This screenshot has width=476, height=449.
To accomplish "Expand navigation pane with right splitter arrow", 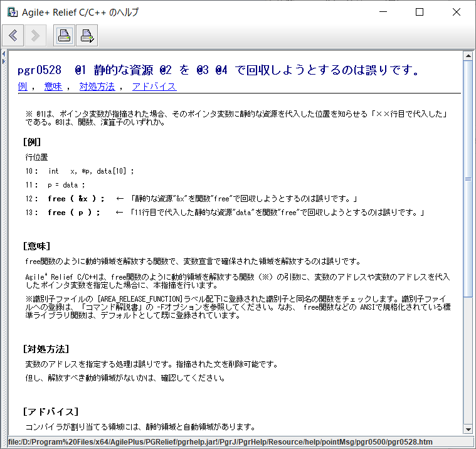I will (x=4, y=61).
